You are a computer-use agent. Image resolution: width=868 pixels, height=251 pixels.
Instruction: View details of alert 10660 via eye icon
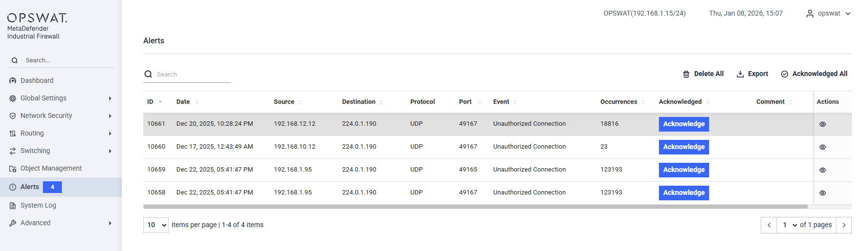823,147
